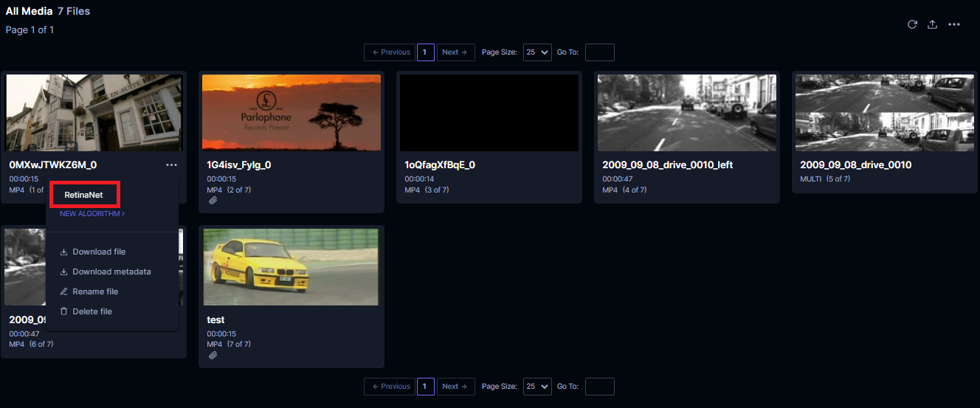Viewport: 980px width, 408px height.
Task: Click the 0MXwJTWKZ6M_0 file title
Action: [x=53, y=165]
